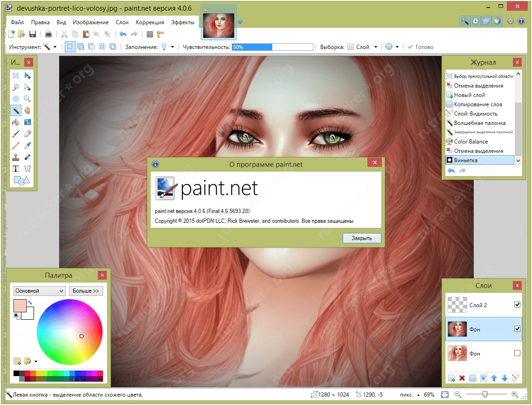Select the Recolor tool
This screenshot has width=532, height=405.
[x=28, y=157]
